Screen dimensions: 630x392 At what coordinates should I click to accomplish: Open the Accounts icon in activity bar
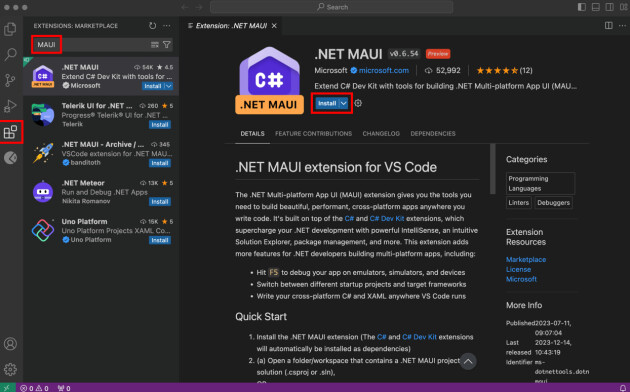coord(10,344)
